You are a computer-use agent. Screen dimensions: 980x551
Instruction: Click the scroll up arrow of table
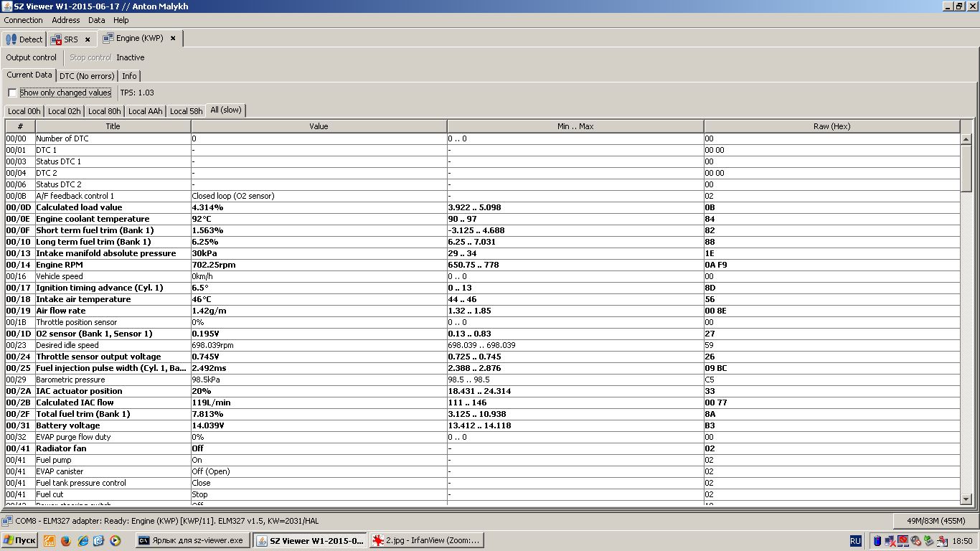(966, 139)
